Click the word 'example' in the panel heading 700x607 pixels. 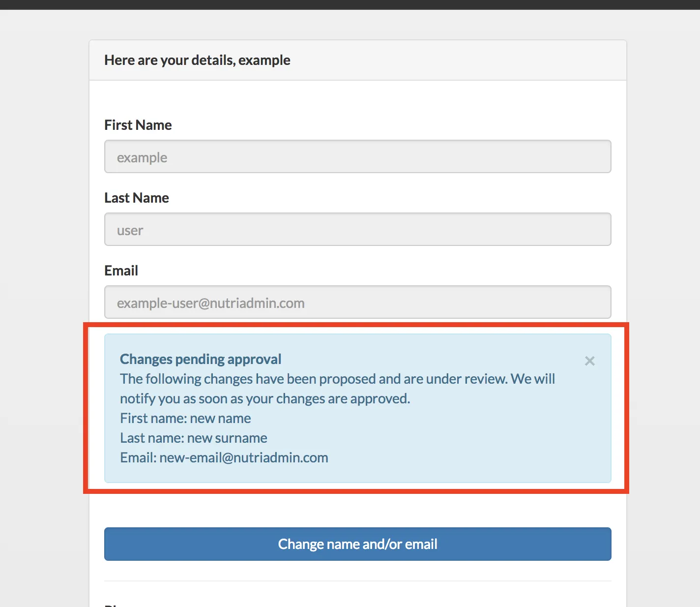(264, 60)
